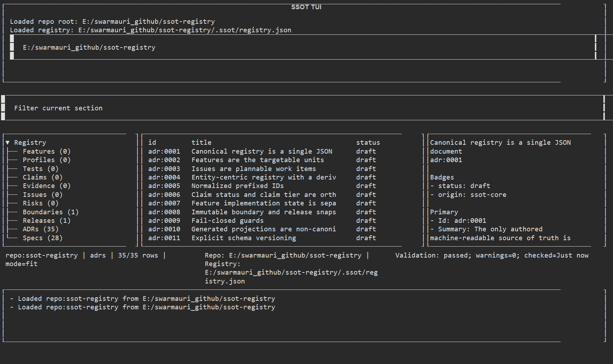The height and width of the screenshot is (364, 613).
Task: Click '35/35 rows' status entry
Action: [x=138, y=255]
